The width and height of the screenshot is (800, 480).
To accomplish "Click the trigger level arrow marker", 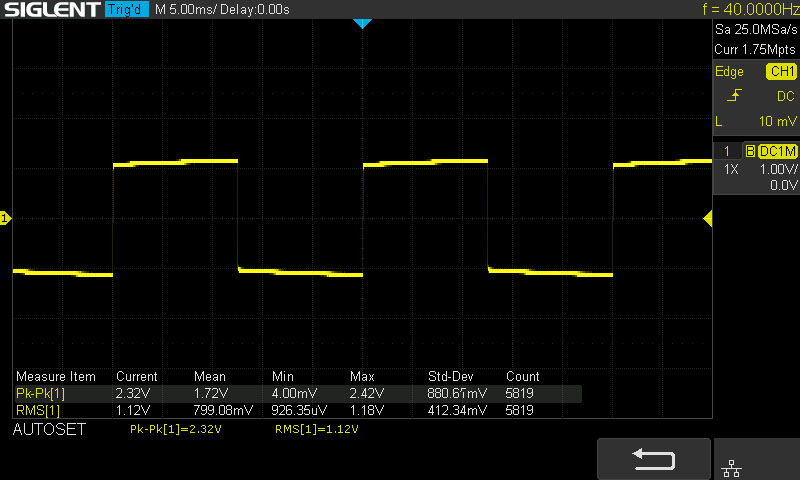I will [x=708, y=219].
